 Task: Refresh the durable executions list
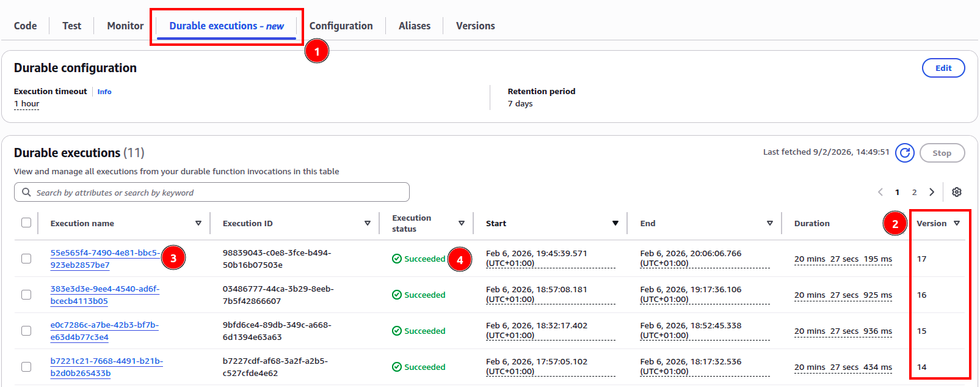904,153
